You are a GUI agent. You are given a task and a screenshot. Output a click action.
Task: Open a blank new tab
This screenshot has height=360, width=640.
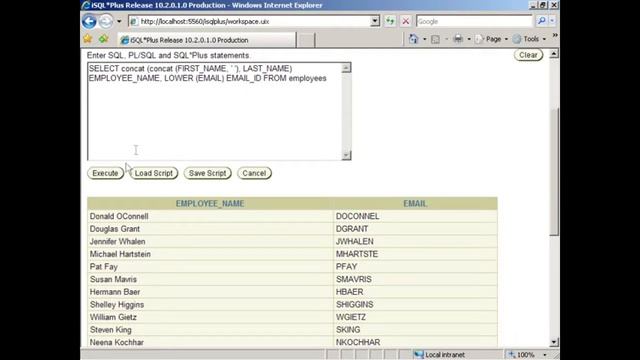(306, 40)
